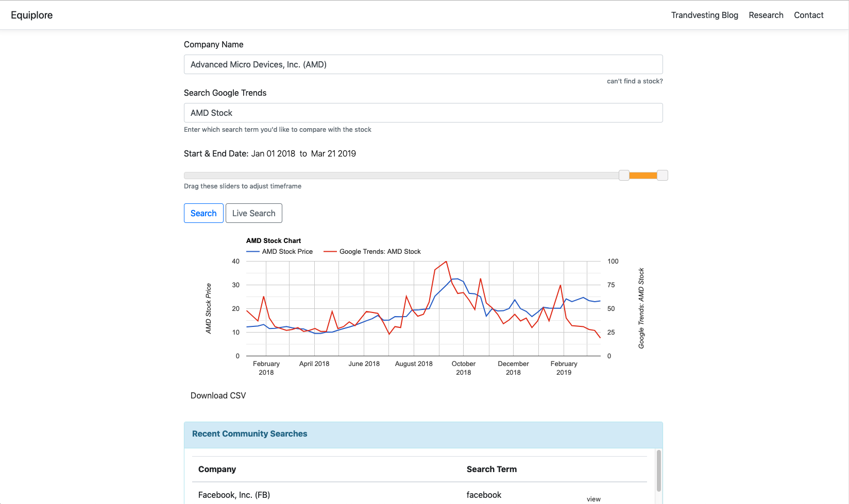Click the community searches scrollbar
849x504 pixels.
658,471
